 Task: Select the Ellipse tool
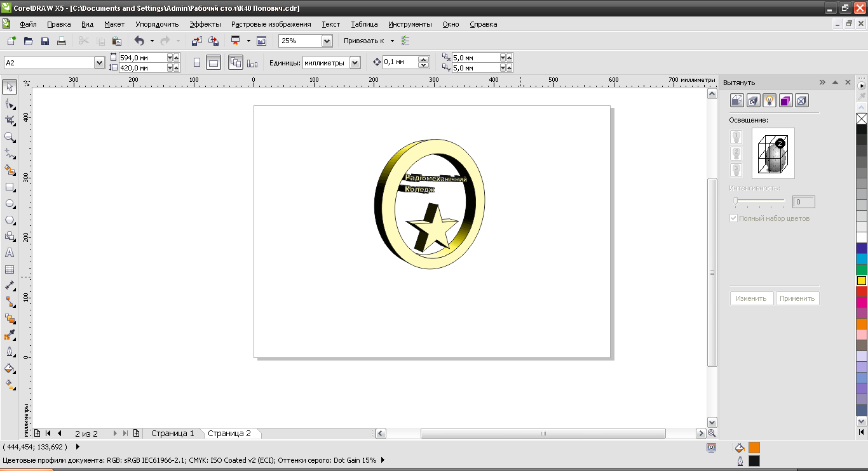tap(10, 203)
